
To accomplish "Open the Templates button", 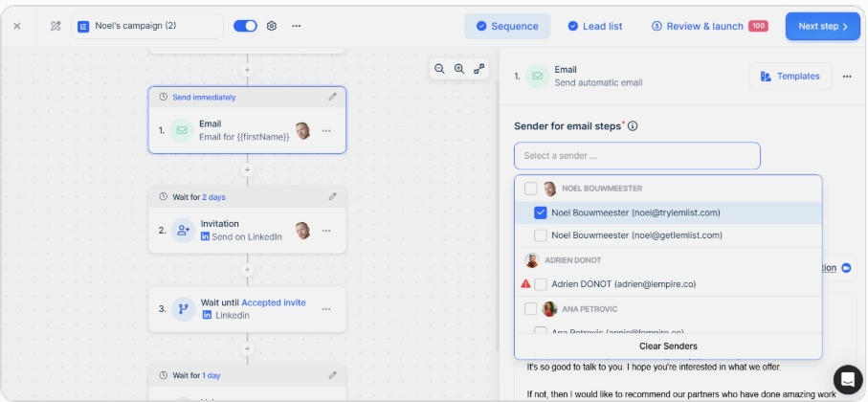I will pyautogui.click(x=790, y=77).
